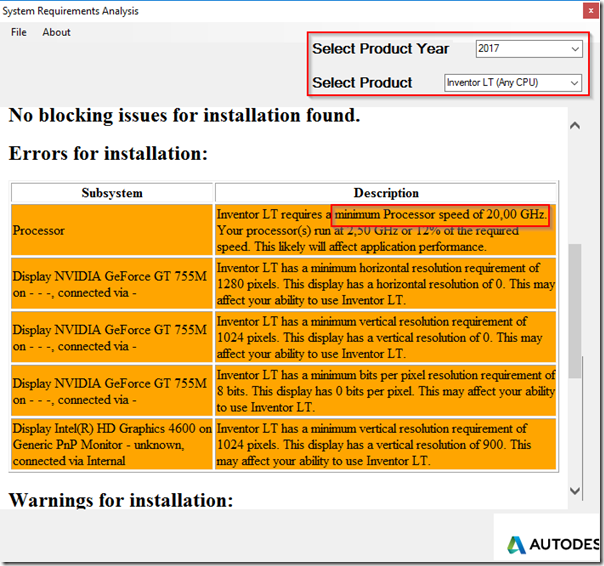Expand the Select Product Year dropdown
The height and width of the screenshot is (566, 604).
click(x=529, y=49)
